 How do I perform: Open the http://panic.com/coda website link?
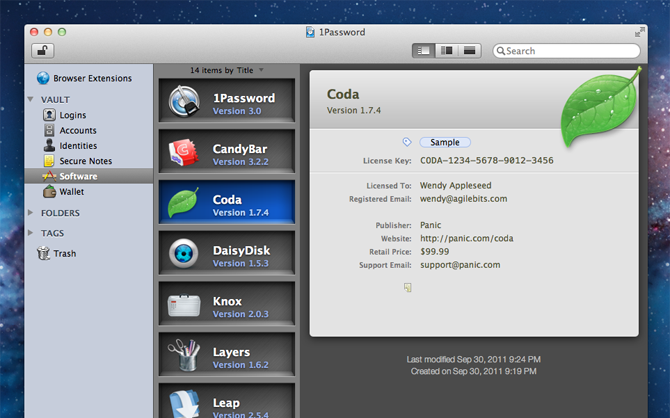pos(467,238)
